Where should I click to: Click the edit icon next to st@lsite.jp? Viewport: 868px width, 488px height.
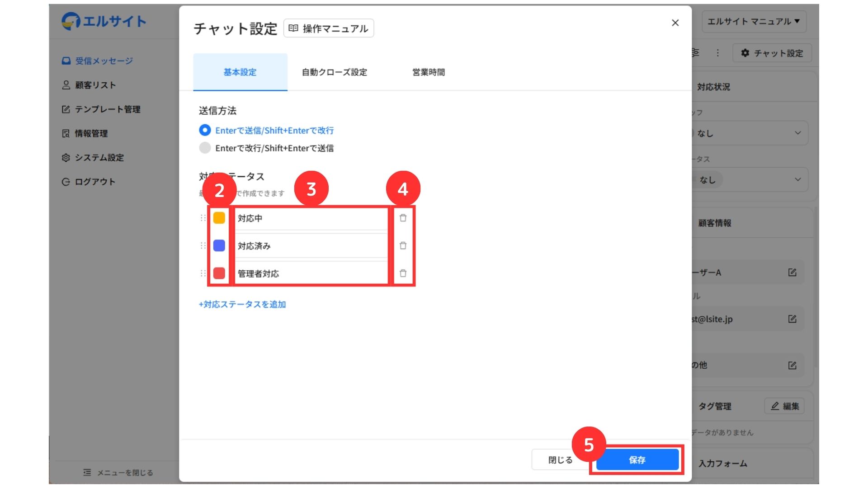click(x=792, y=319)
